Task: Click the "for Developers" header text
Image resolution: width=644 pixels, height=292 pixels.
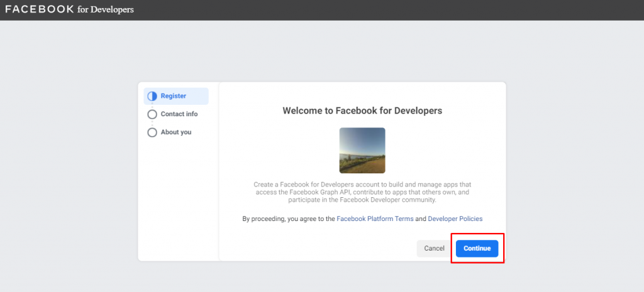Action: click(106, 9)
